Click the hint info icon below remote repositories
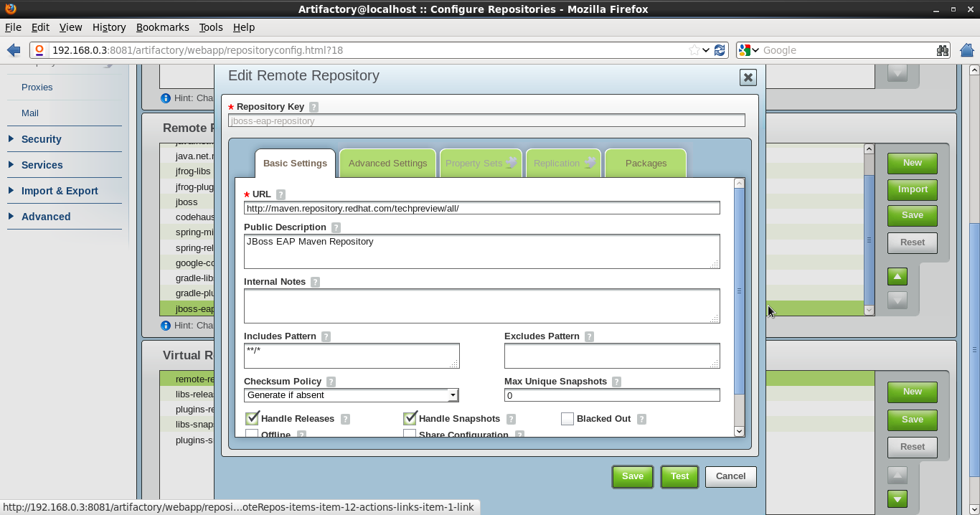Viewport: 980px width, 515px height. pos(166,326)
